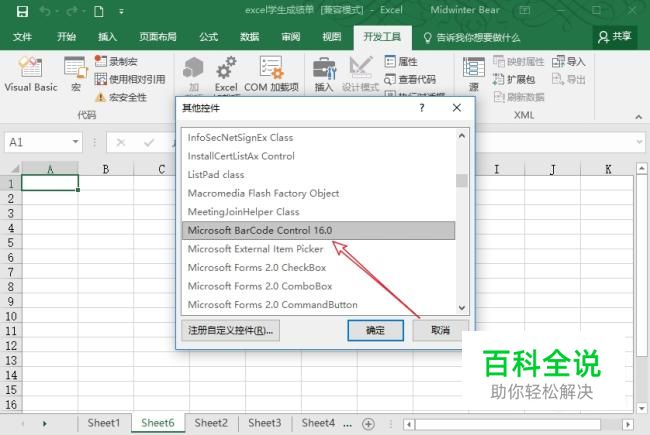Select InfoSecNetSignEx Class

pos(318,138)
